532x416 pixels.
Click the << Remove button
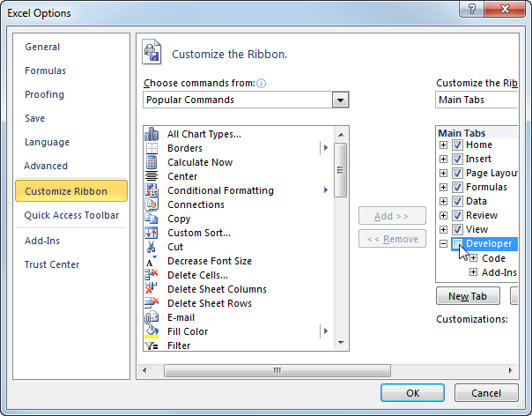392,239
